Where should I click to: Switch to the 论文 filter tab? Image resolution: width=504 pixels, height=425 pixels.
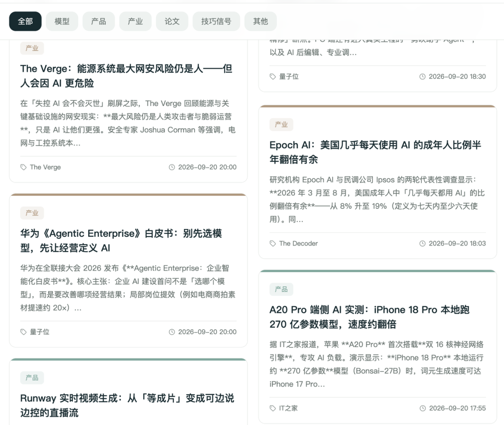(x=172, y=21)
